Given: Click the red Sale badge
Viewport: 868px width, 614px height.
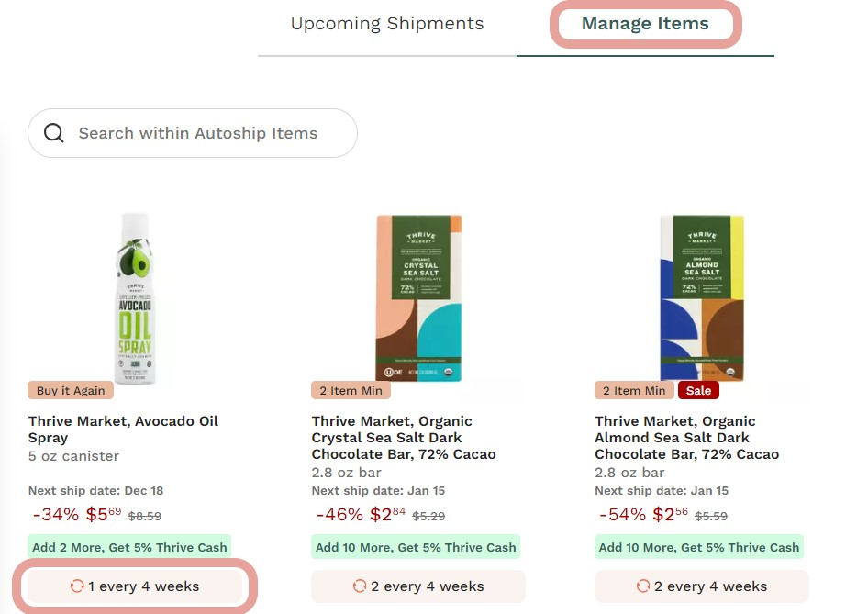Looking at the screenshot, I should click(698, 390).
